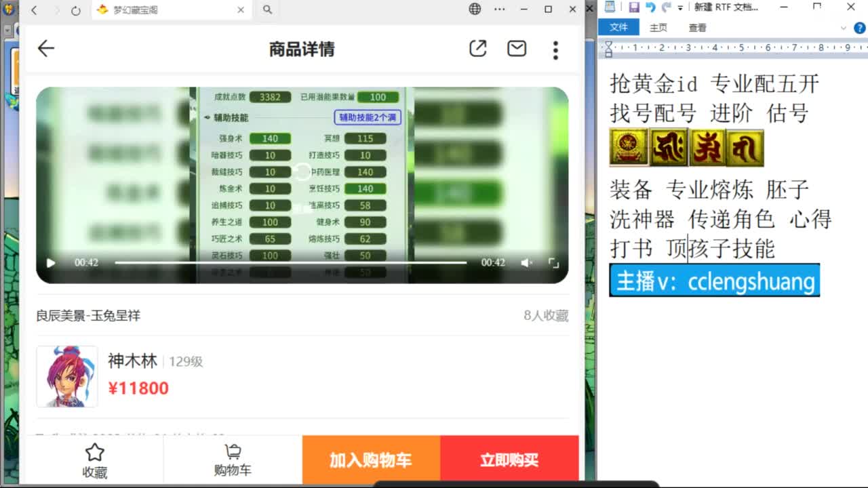Click the fourth golden glyph image

click(745, 148)
